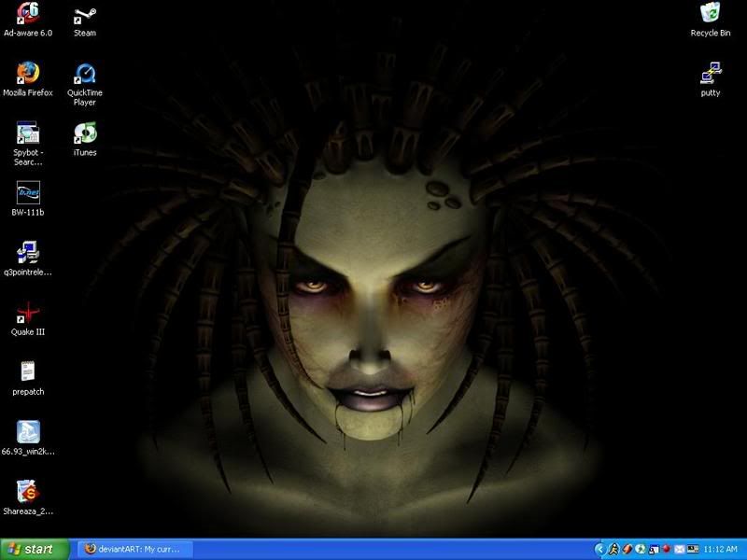
Task: Select the prepatch text file icon
Action: click(x=28, y=379)
